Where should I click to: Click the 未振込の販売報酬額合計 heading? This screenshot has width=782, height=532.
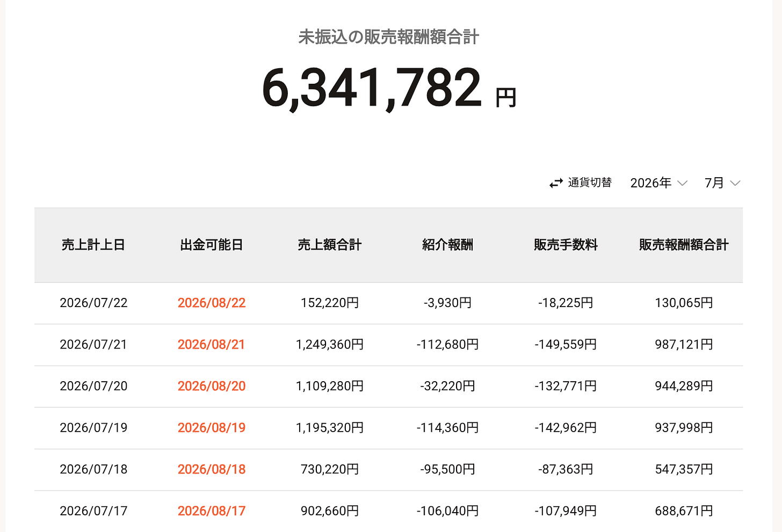pos(389,37)
